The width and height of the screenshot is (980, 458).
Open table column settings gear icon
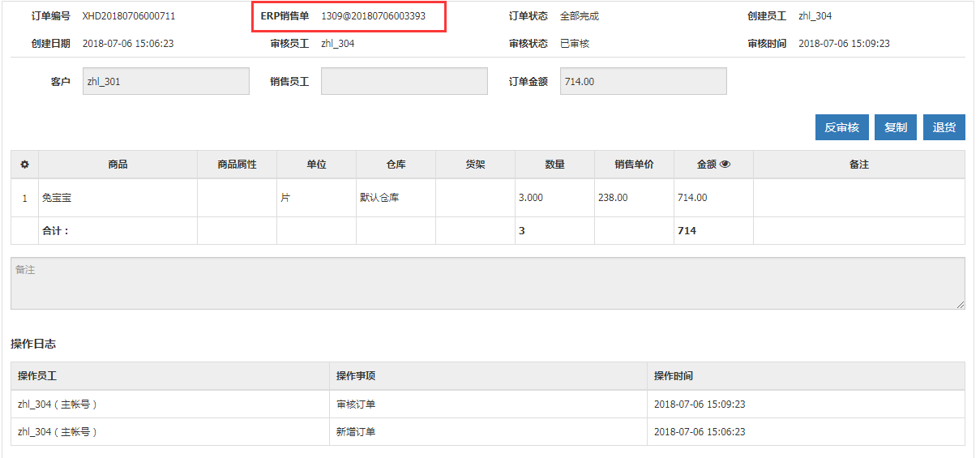pos(24,165)
